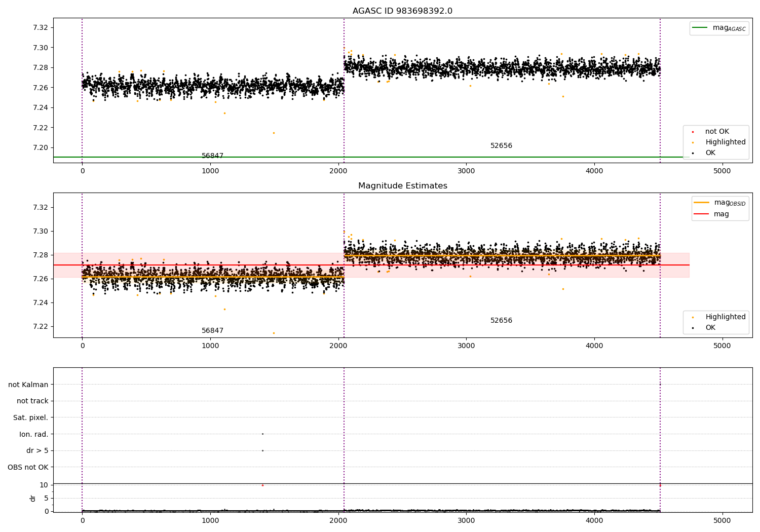Click the '2000' x-tick under Magnitude Estimates plot

(338, 346)
